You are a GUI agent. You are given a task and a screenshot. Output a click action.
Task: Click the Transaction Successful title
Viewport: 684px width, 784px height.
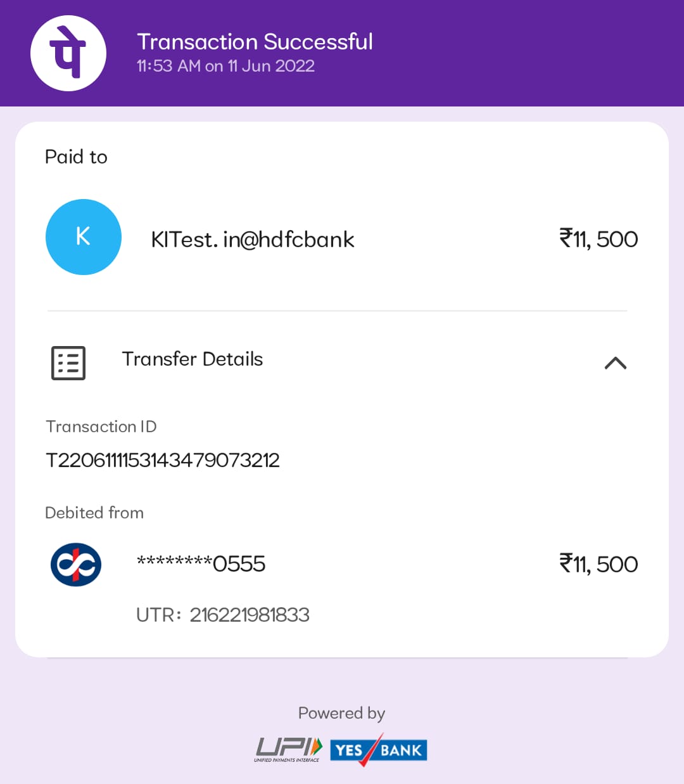point(255,42)
